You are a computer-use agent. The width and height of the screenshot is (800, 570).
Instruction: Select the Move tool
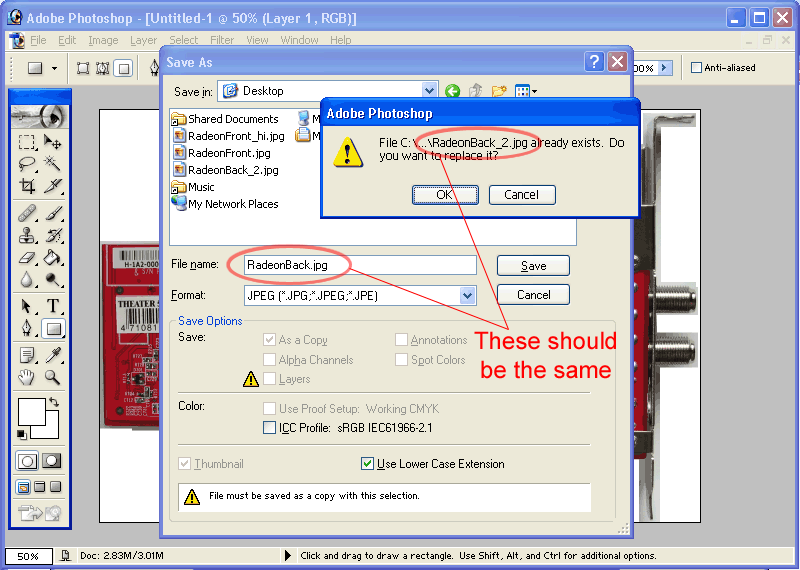[x=53, y=141]
